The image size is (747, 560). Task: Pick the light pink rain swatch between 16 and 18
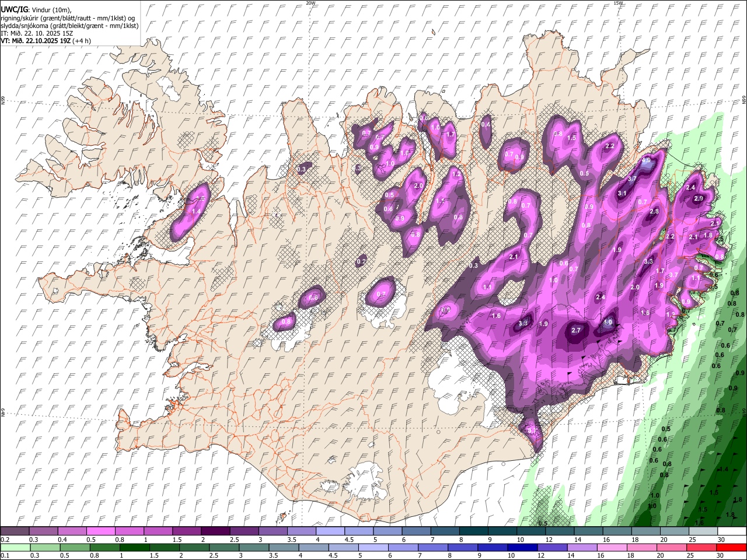pos(611,548)
